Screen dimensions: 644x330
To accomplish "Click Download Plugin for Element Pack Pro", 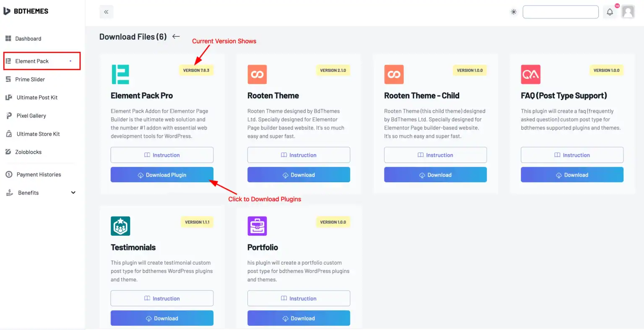I will [x=162, y=175].
